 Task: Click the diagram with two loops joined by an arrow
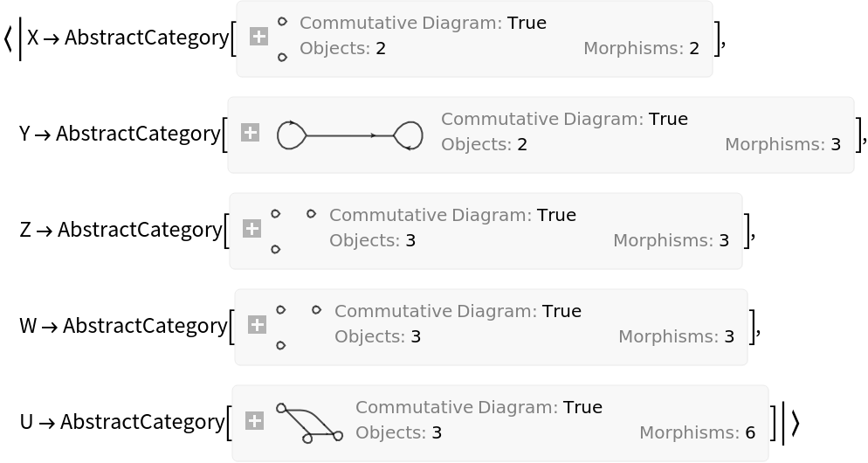[349, 135]
